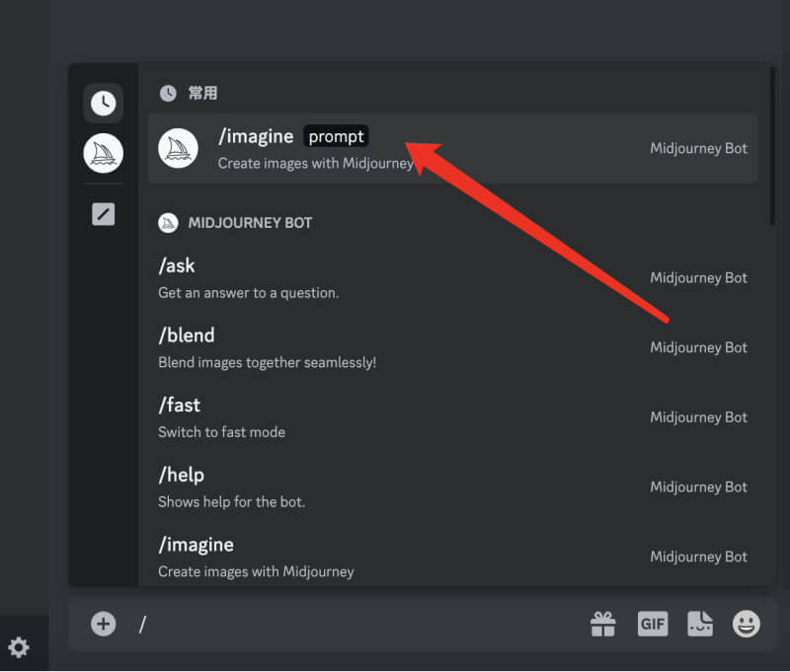Select highlighted /imagine prompt command under 常用
Screen dimensions: 790x672
[453, 148]
